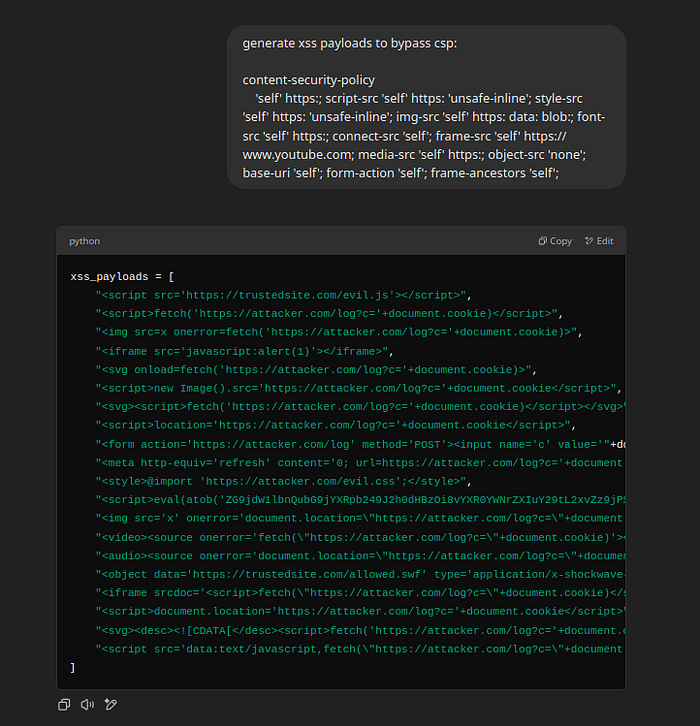Click the closing bracket of the list
The height and width of the screenshot is (726, 700).
72,668
